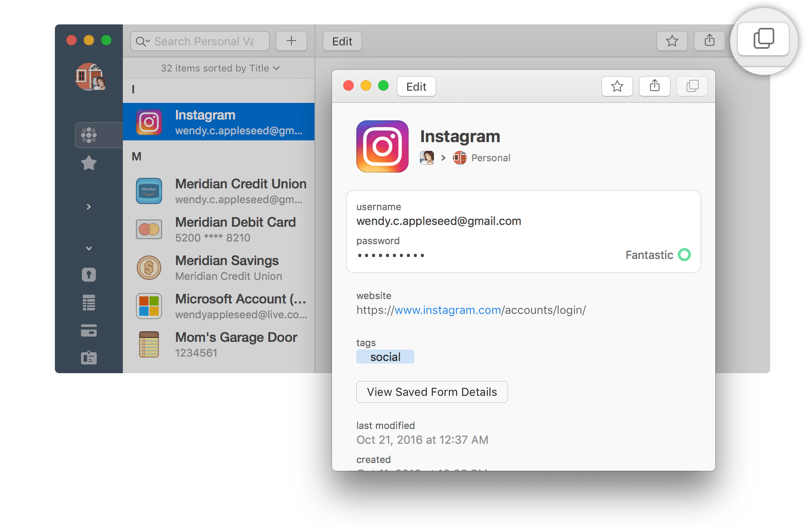The width and height of the screenshot is (812, 531).
Task: Click the dimmed separate-window button in detail window
Action: pyautogui.click(x=692, y=86)
